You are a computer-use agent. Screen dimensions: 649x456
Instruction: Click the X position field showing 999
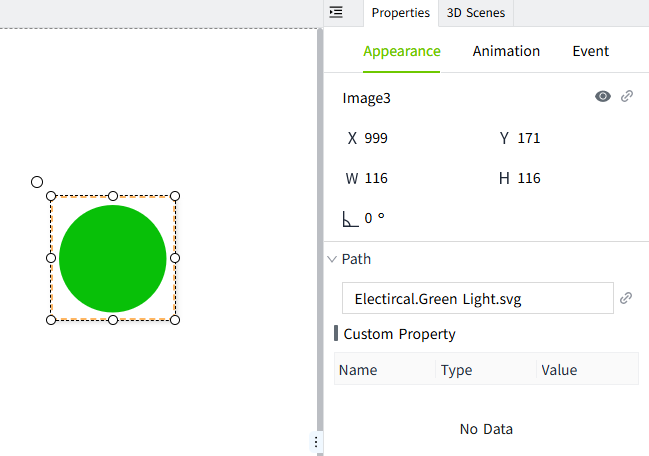(x=376, y=138)
